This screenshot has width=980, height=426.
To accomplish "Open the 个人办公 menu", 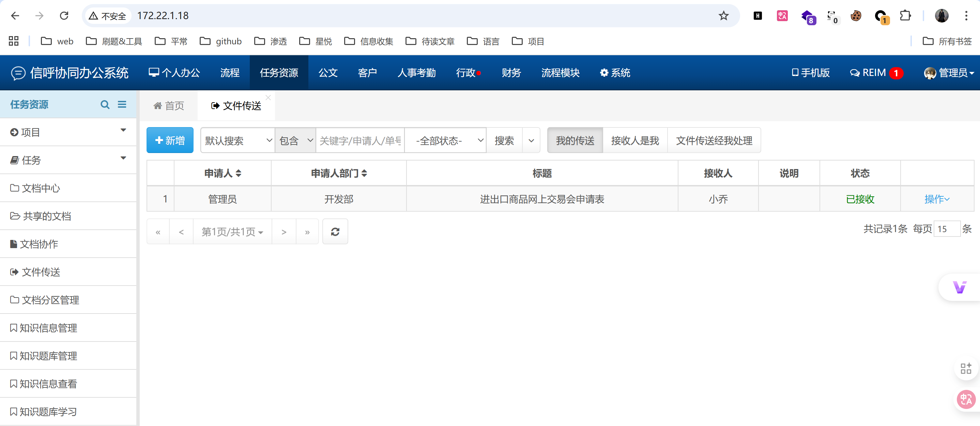I will click(174, 73).
